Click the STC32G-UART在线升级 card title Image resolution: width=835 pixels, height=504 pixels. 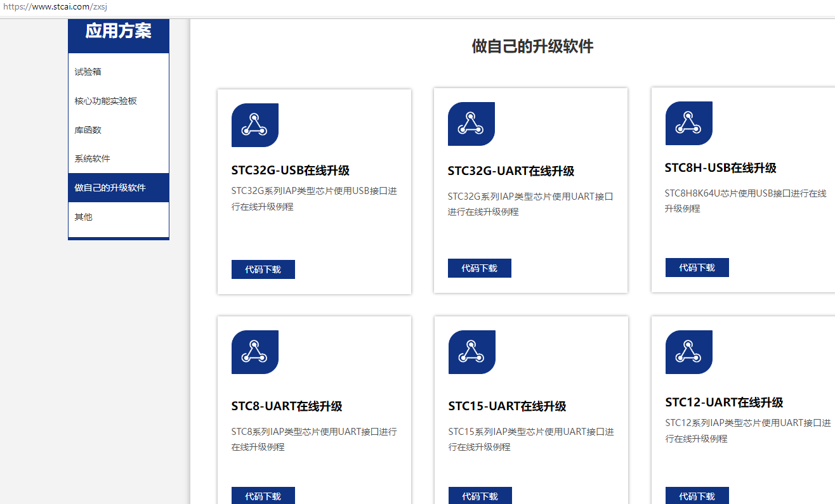pos(511,171)
